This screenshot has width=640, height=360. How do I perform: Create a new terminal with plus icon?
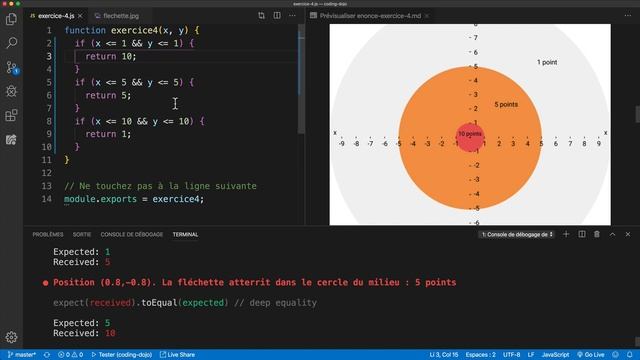tap(566, 234)
